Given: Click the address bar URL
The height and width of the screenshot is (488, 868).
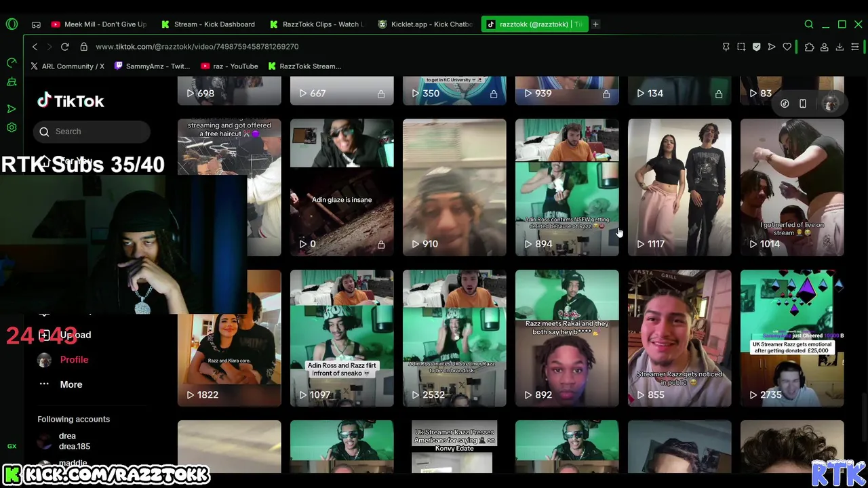Looking at the screenshot, I should point(197,47).
